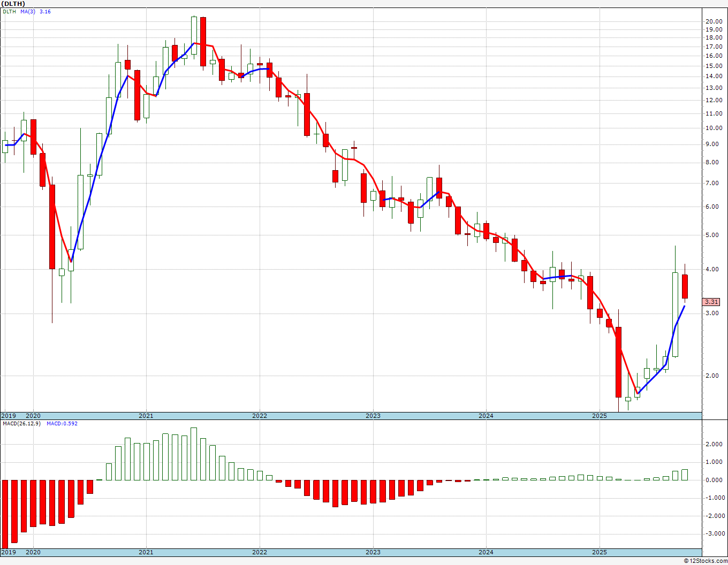
Task: Select the DLTH legend label beside MA(3)
Action: 9,11
